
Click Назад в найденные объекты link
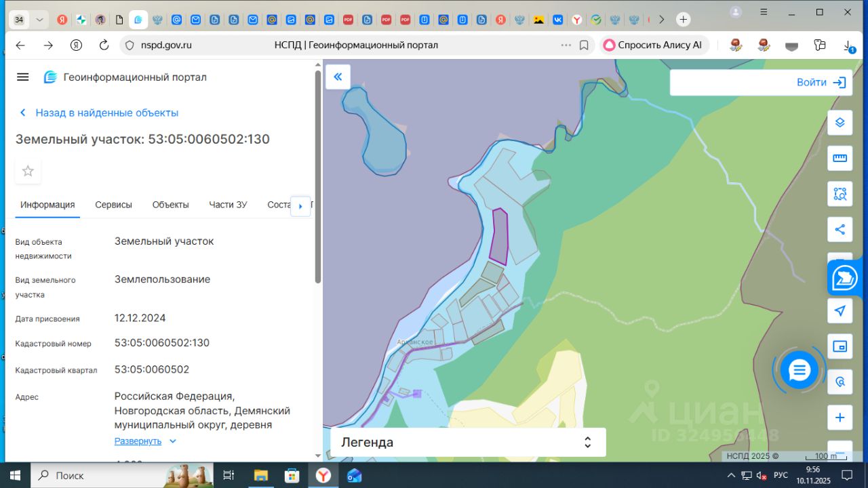(x=99, y=113)
